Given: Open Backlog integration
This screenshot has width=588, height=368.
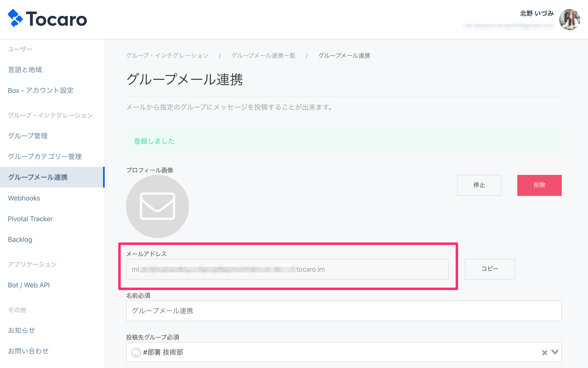Looking at the screenshot, I should tap(20, 240).
